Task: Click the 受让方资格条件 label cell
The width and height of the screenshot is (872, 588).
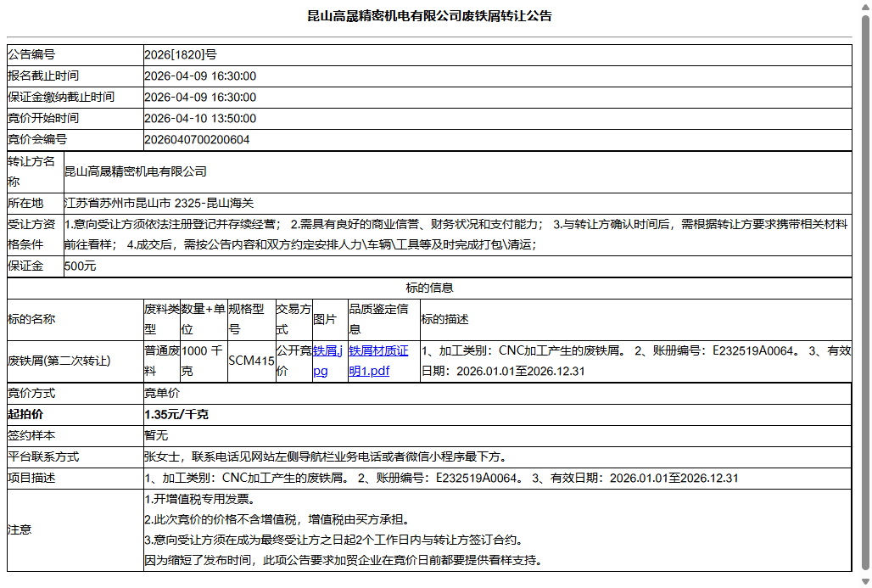Action: click(36, 235)
